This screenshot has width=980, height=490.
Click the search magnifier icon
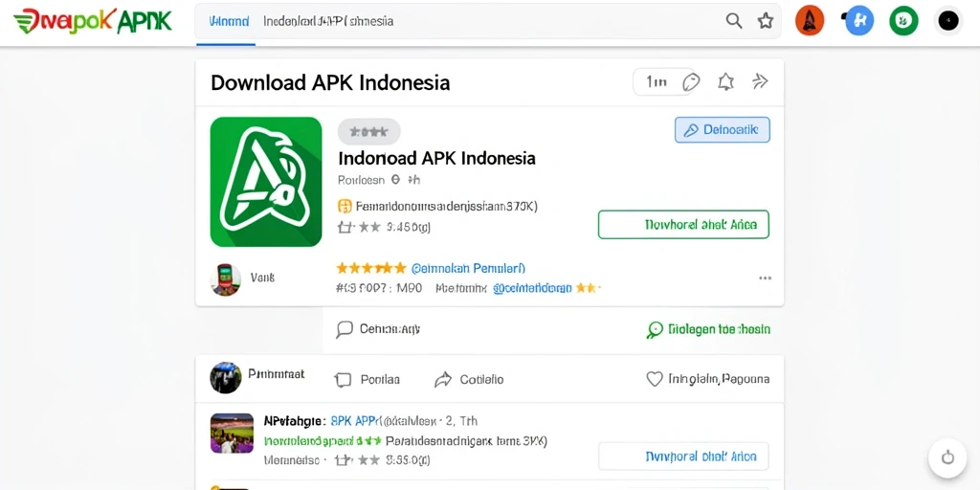tap(734, 21)
